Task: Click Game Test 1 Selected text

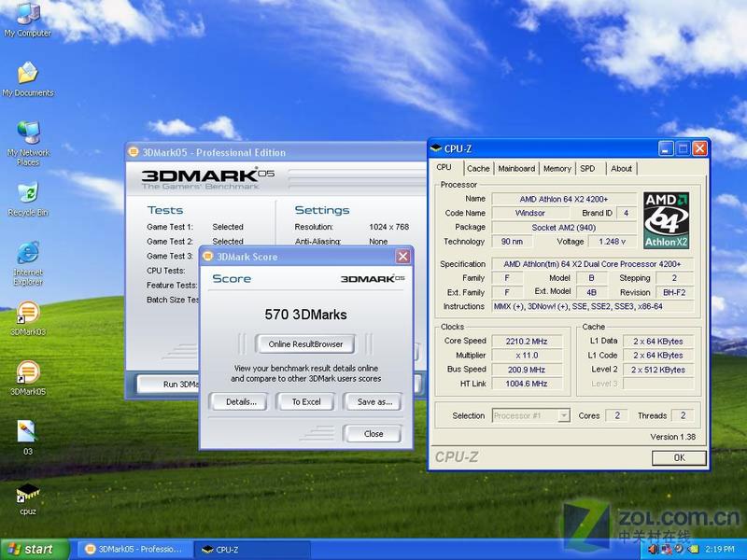Action: 228,227
